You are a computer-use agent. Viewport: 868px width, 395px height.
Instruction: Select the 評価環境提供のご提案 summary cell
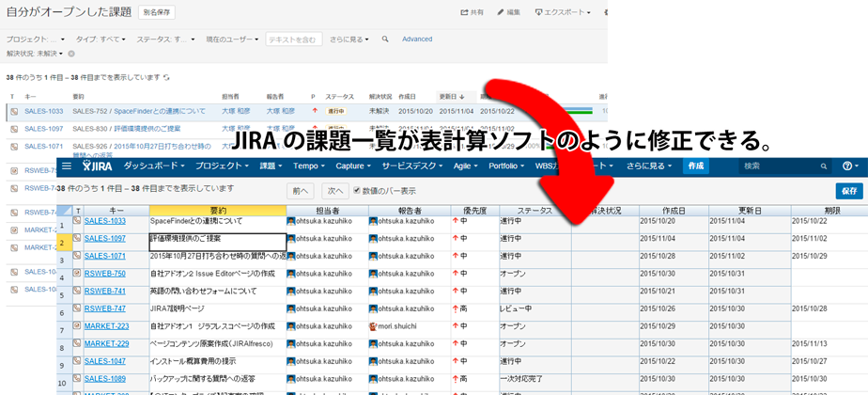coord(218,242)
